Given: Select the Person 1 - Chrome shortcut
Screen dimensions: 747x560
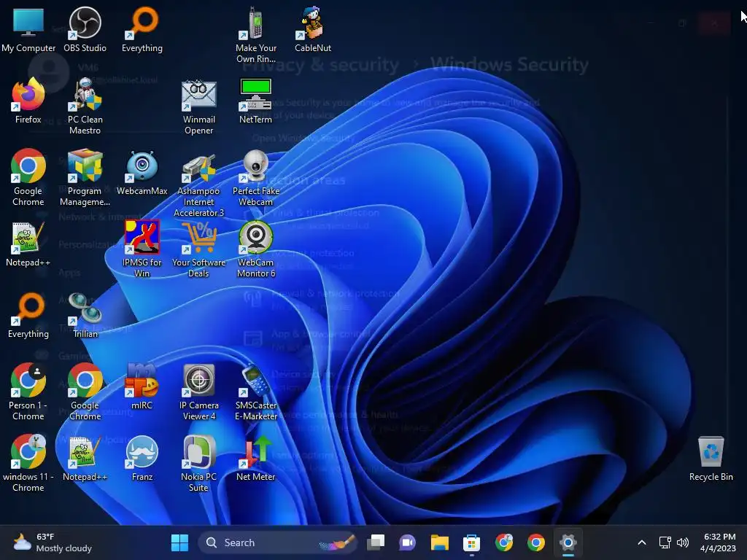Looking at the screenshot, I should click(28, 392).
